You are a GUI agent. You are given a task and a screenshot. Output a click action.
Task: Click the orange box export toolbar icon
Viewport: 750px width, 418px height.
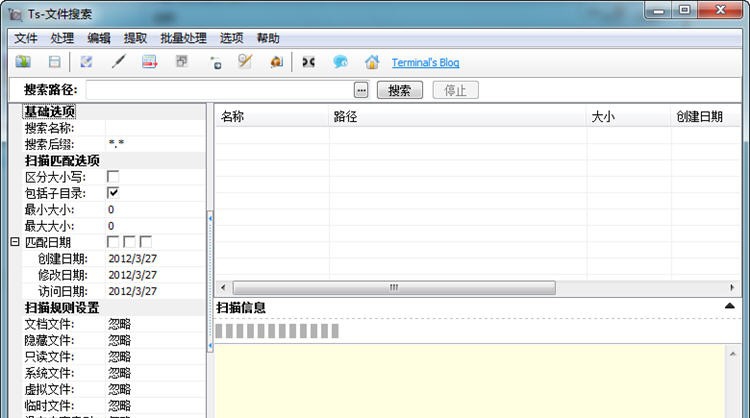click(276, 62)
